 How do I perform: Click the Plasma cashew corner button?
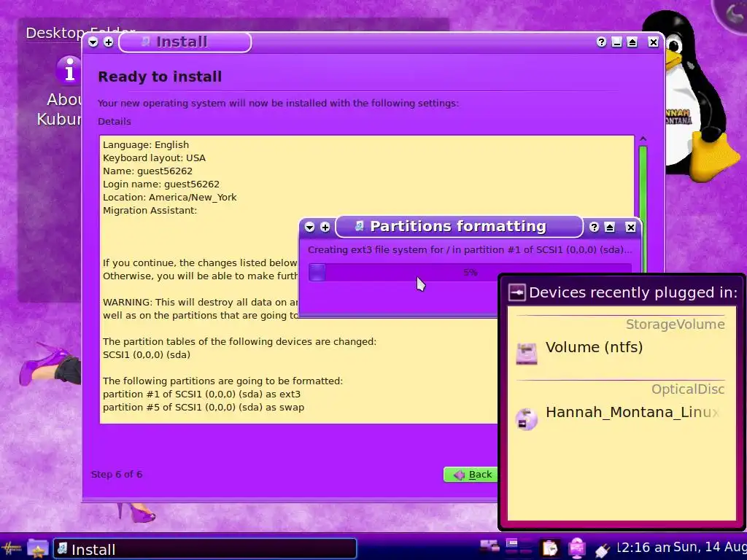click(732, 13)
